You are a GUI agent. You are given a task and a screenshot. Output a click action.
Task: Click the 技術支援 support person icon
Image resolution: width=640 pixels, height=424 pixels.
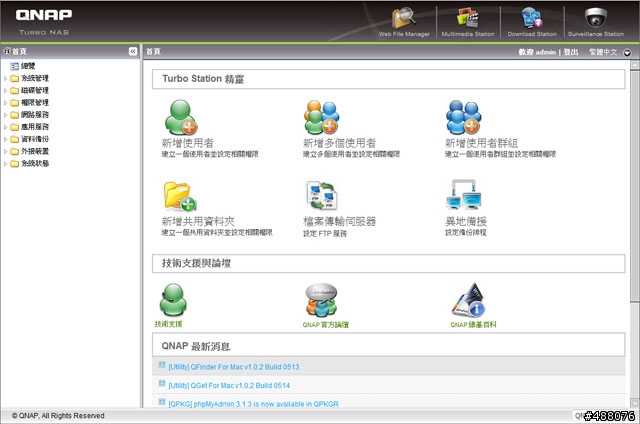(173, 300)
